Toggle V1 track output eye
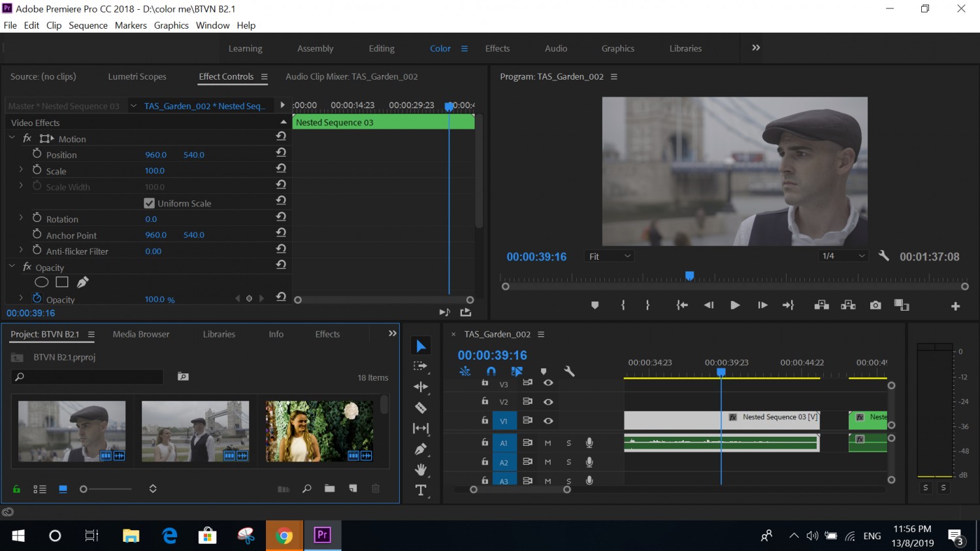 pyautogui.click(x=548, y=420)
